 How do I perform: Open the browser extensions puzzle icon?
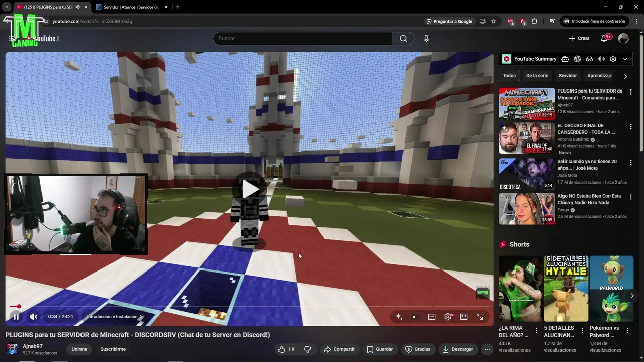[534, 21]
